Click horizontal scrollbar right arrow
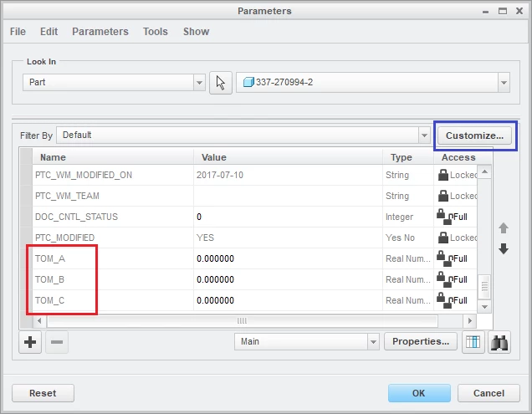The image size is (532, 414). 469,320
